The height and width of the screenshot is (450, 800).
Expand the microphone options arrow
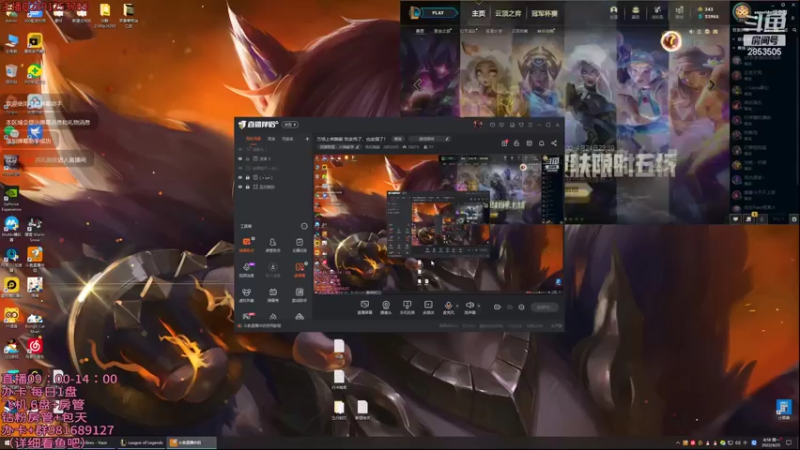click(457, 306)
